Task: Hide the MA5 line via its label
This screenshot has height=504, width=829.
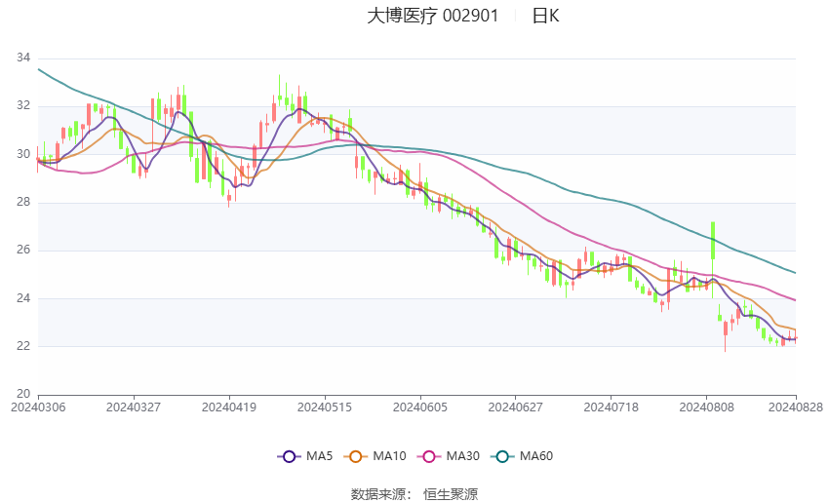Action: (319, 456)
